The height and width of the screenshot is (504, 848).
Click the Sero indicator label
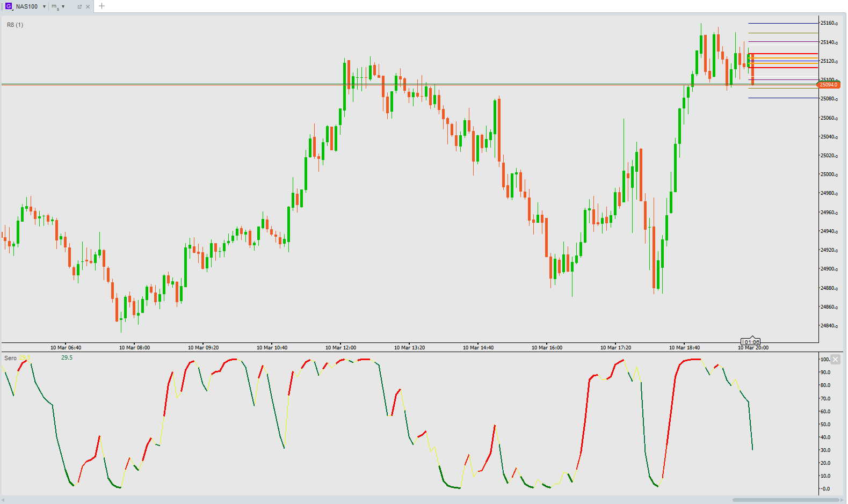pyautogui.click(x=10, y=358)
